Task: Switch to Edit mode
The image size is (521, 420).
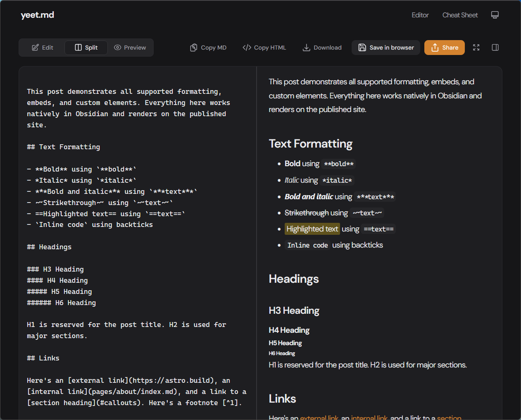Action: tap(43, 48)
